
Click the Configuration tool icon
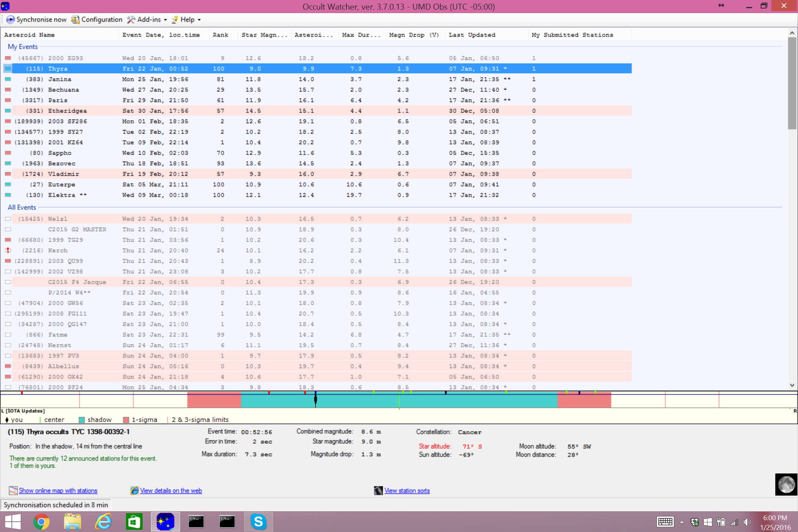(x=75, y=20)
